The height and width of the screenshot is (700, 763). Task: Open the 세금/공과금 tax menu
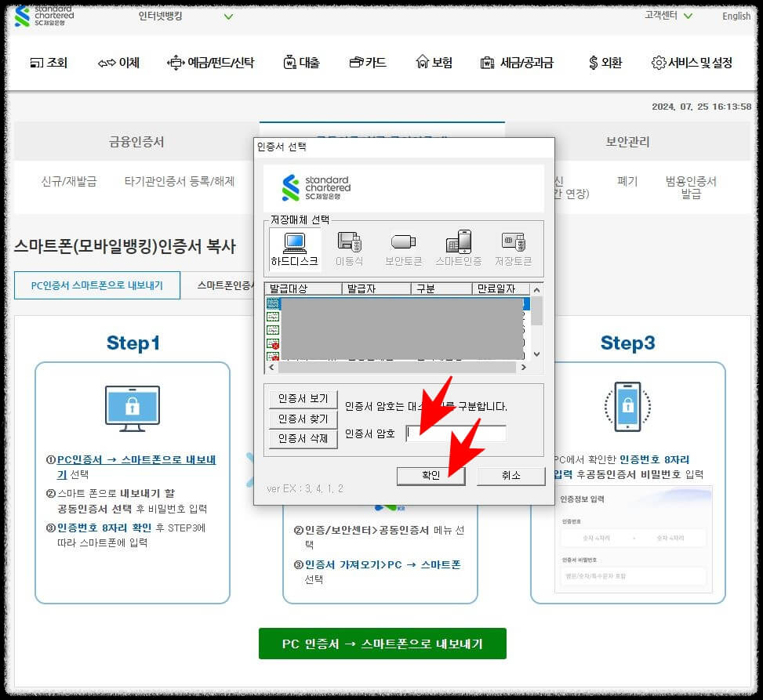click(517, 63)
